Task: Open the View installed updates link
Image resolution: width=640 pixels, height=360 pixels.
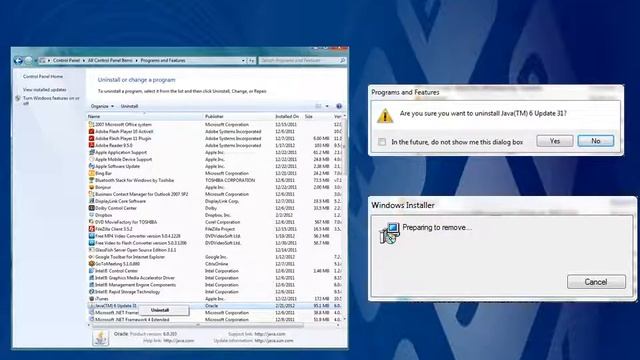Action: [x=44, y=89]
